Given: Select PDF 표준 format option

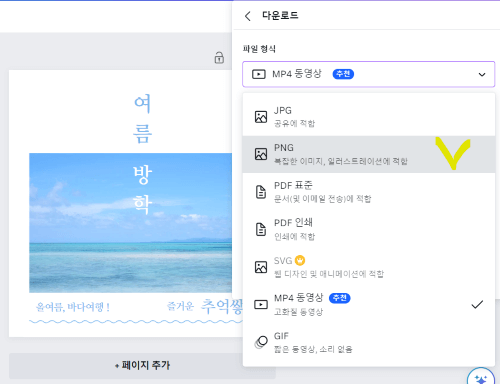Looking at the screenshot, I should pyautogui.click(x=368, y=192).
